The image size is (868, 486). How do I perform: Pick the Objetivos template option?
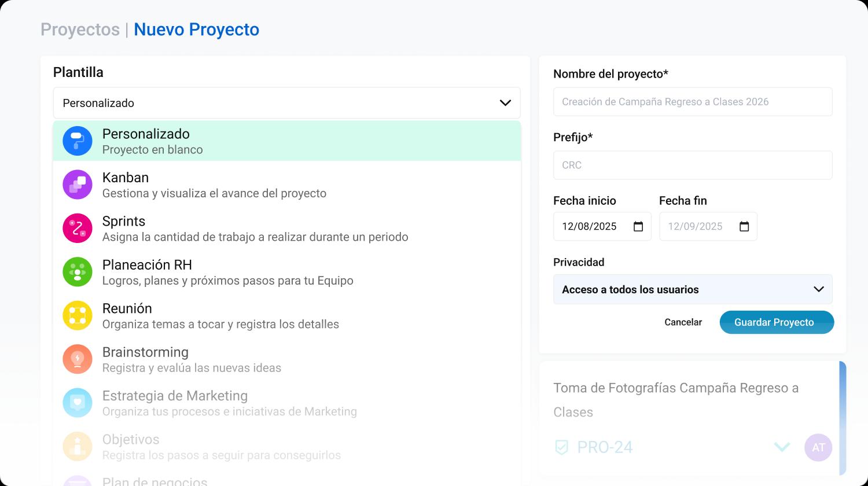[x=286, y=447]
